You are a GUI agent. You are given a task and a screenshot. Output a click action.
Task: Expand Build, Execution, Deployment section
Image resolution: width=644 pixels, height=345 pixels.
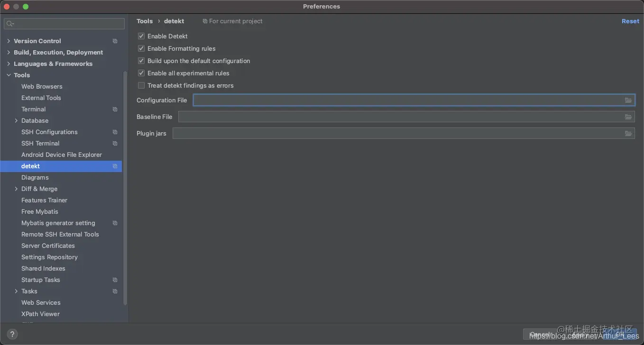coord(9,52)
